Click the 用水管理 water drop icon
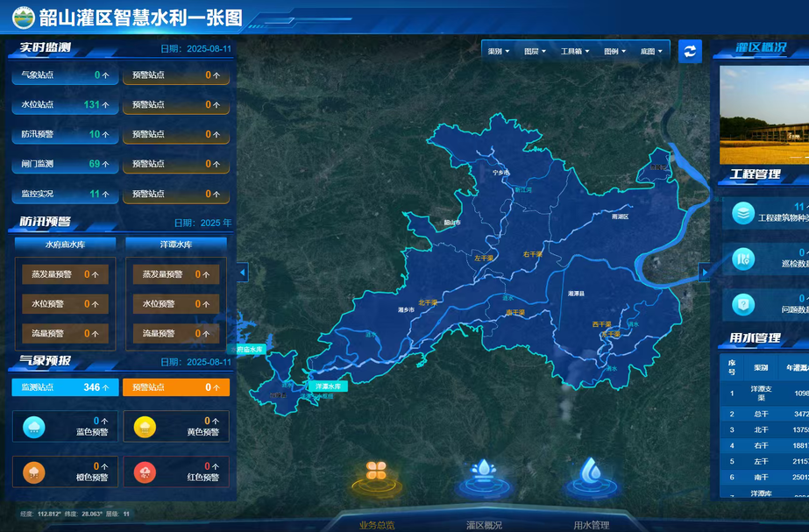The height and width of the screenshot is (532, 809). [x=592, y=472]
